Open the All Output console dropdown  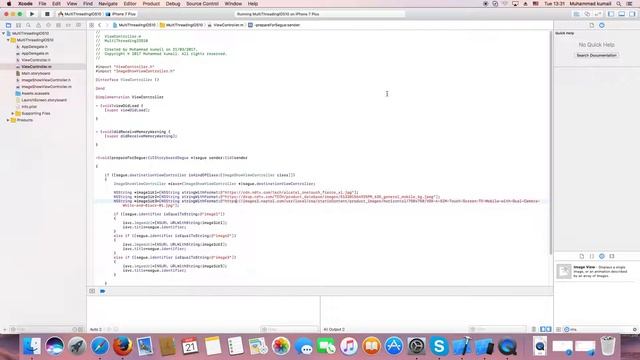pyautogui.click(x=334, y=329)
